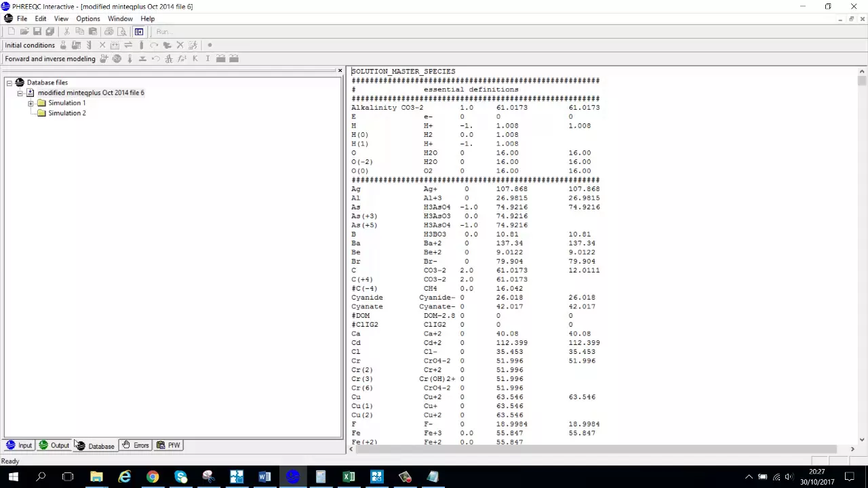Click SOLUTION_MASTER_SPECIES heading text
868x488 pixels.
click(403, 71)
